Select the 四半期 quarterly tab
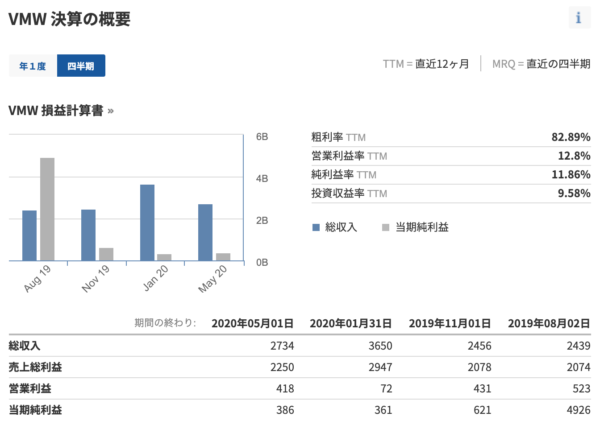600x429 pixels. click(x=81, y=66)
